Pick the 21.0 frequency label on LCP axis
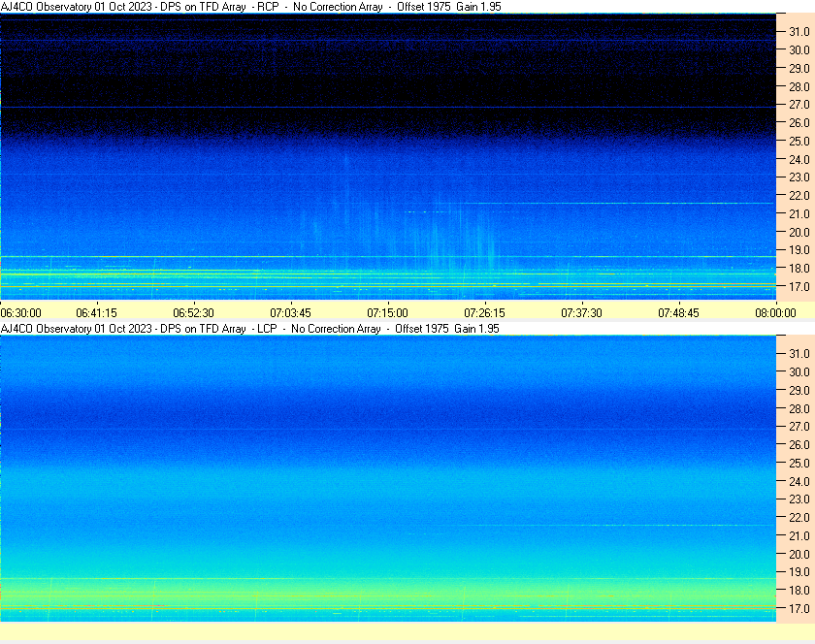Screen dimensions: 815x644 [799, 535]
